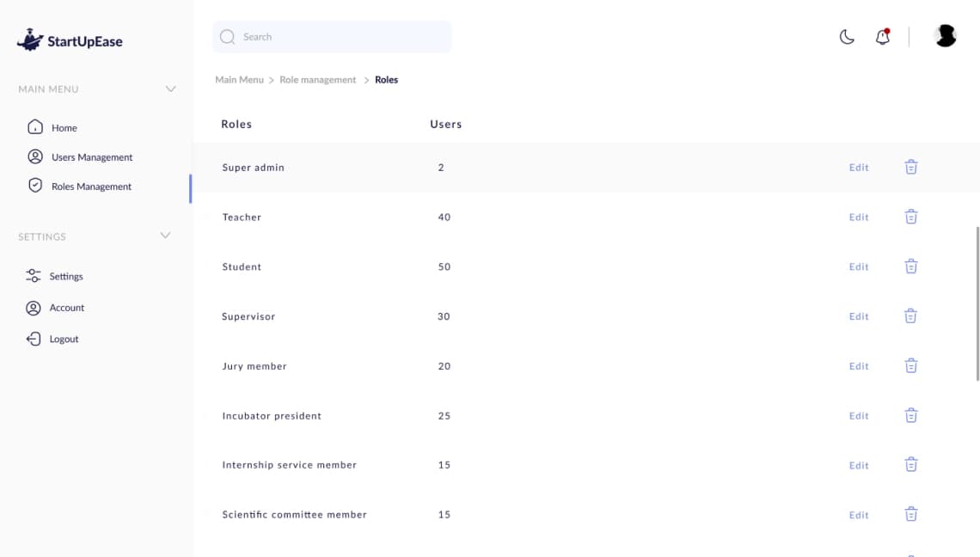Open the user profile avatar
The width and height of the screenshot is (980, 557).
click(946, 35)
